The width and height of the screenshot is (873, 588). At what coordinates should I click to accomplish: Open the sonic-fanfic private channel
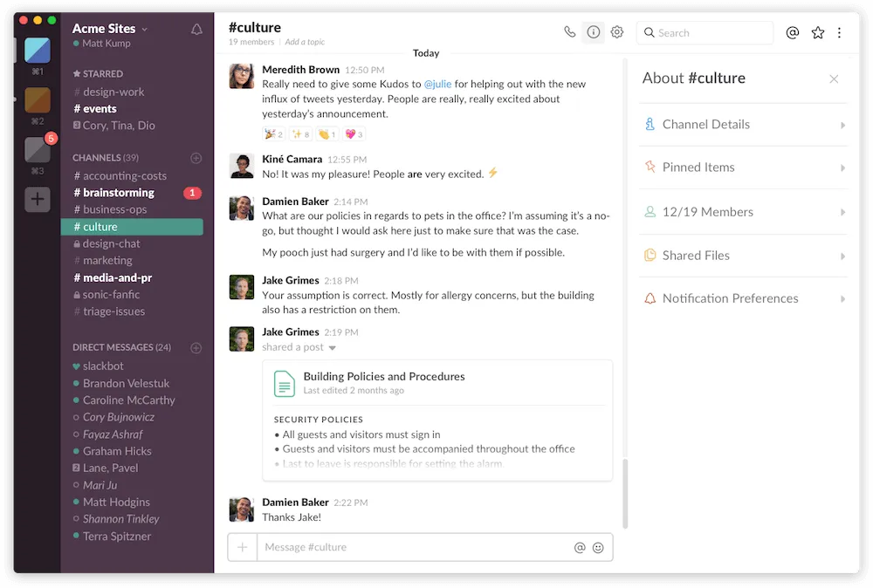tap(107, 294)
